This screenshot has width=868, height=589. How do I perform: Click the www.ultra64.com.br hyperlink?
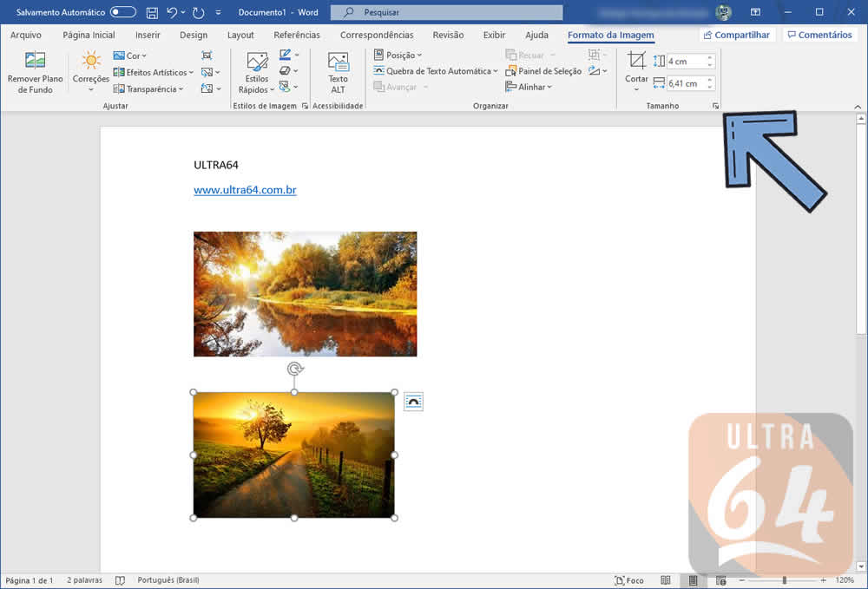click(x=245, y=190)
